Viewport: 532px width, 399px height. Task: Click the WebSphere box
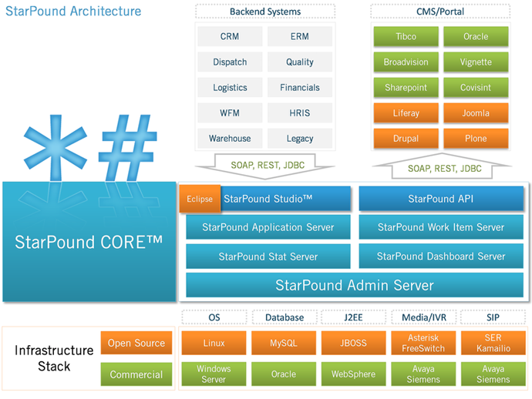coord(354,374)
